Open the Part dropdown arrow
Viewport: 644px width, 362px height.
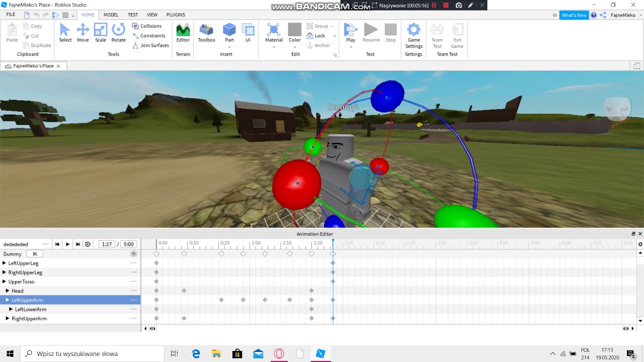pyautogui.click(x=229, y=47)
